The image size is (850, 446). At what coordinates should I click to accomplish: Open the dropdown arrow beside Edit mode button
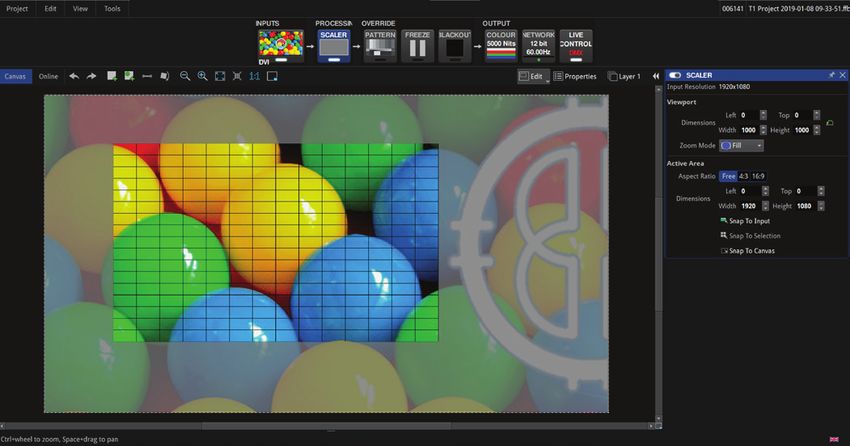[548, 80]
